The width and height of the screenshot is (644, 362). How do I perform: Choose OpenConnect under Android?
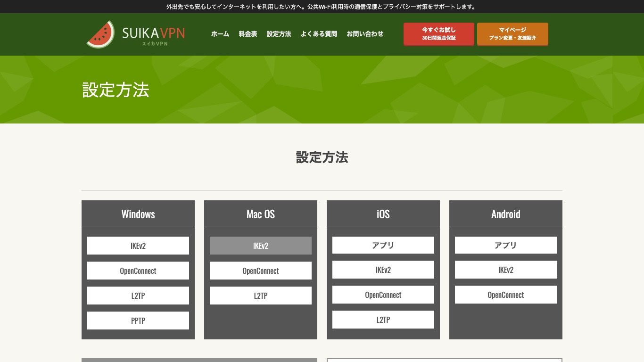click(506, 295)
